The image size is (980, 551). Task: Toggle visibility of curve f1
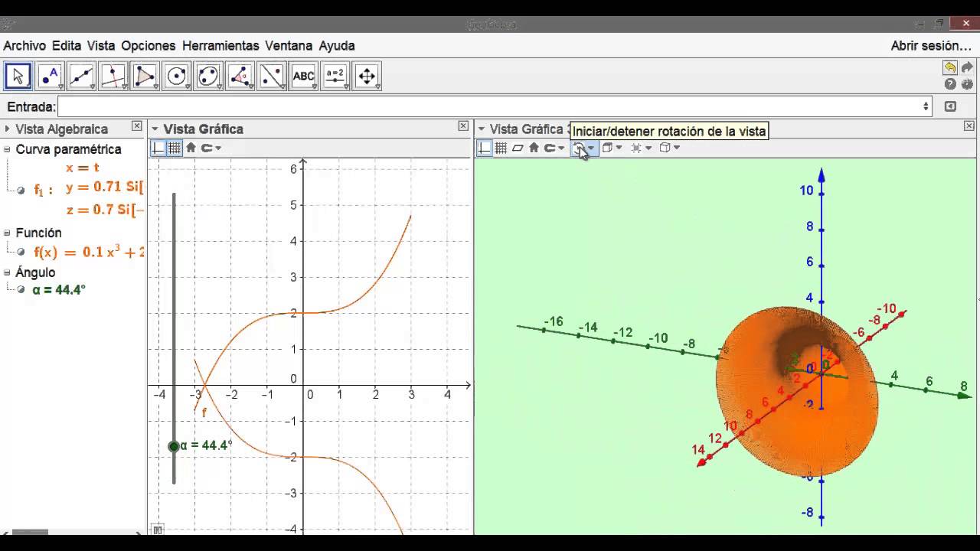pos(21,190)
